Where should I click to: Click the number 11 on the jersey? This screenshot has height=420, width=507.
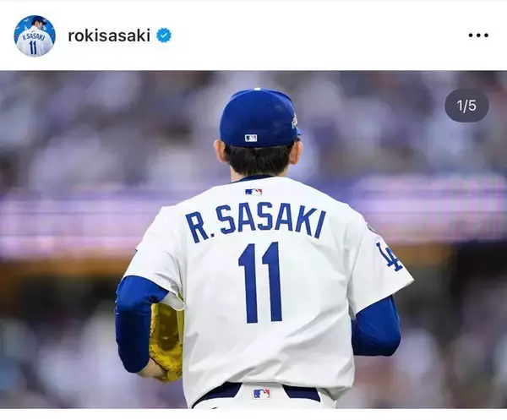[x=260, y=283]
